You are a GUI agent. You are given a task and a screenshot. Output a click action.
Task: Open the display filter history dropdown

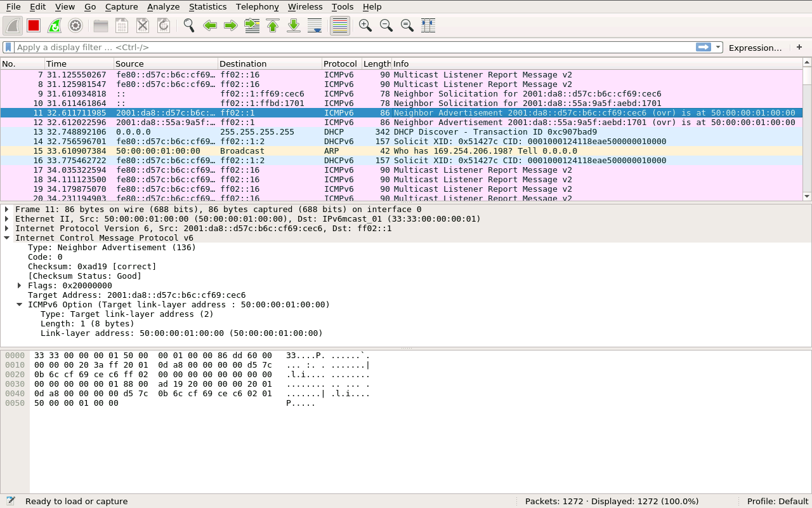718,48
